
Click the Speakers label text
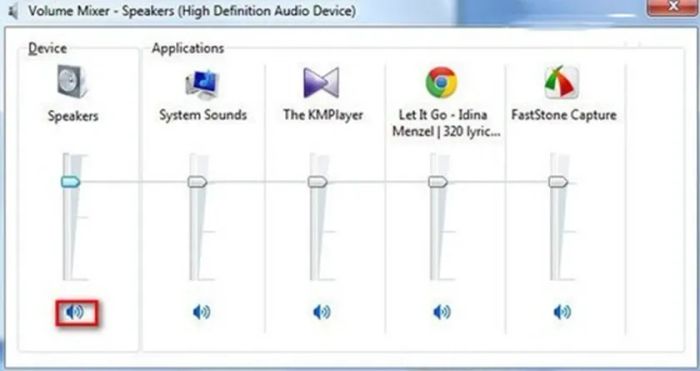click(73, 116)
